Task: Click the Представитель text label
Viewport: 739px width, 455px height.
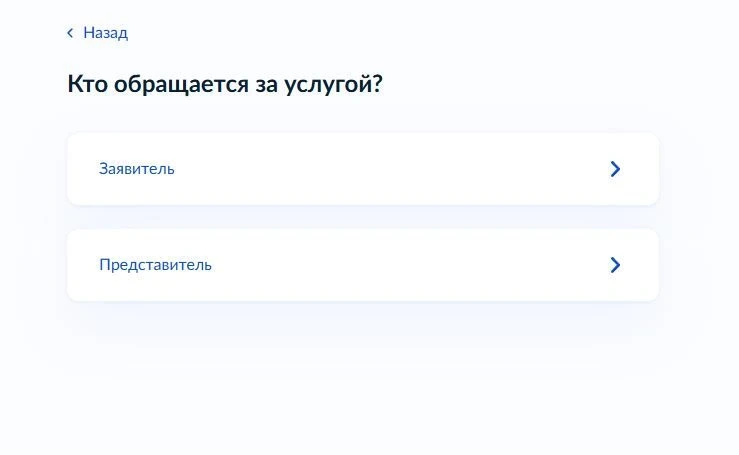Action: 155,265
